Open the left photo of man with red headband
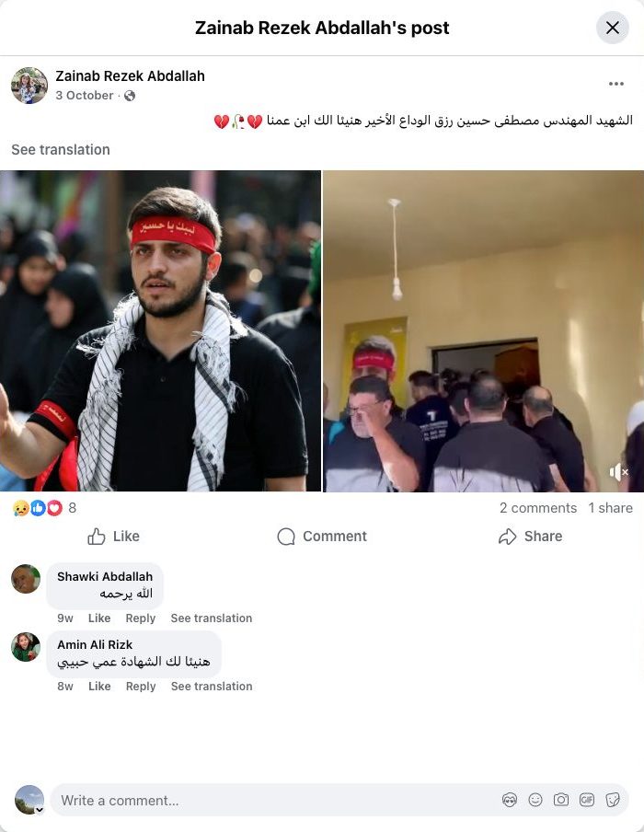 point(160,330)
